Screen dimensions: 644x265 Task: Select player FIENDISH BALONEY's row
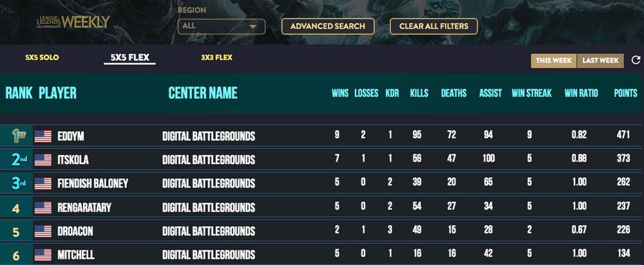click(x=322, y=183)
